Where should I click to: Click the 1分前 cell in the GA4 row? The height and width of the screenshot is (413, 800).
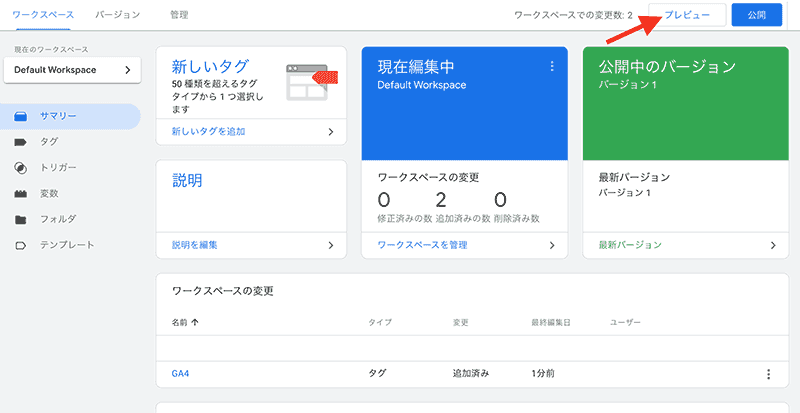point(543,374)
